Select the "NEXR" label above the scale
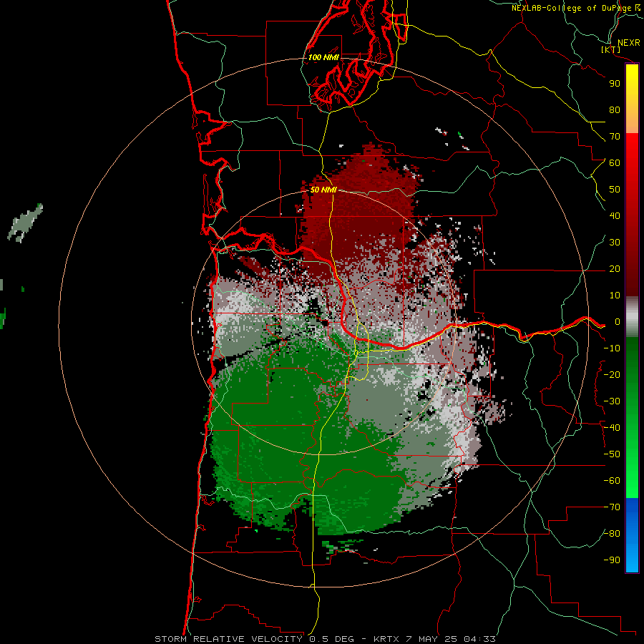The height and width of the screenshot is (644, 644). point(628,43)
